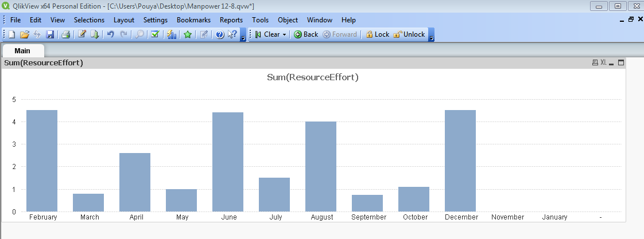Open the View menu
Image resolution: width=644 pixels, height=239 pixels.
pyautogui.click(x=57, y=20)
